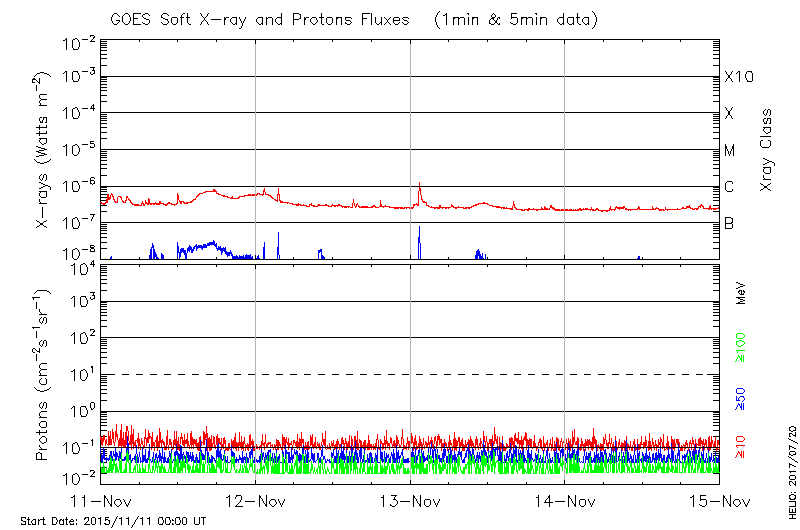Click the blue ≥50 MeV legend label
Screen dimensions: 800x530
[x=741, y=397]
